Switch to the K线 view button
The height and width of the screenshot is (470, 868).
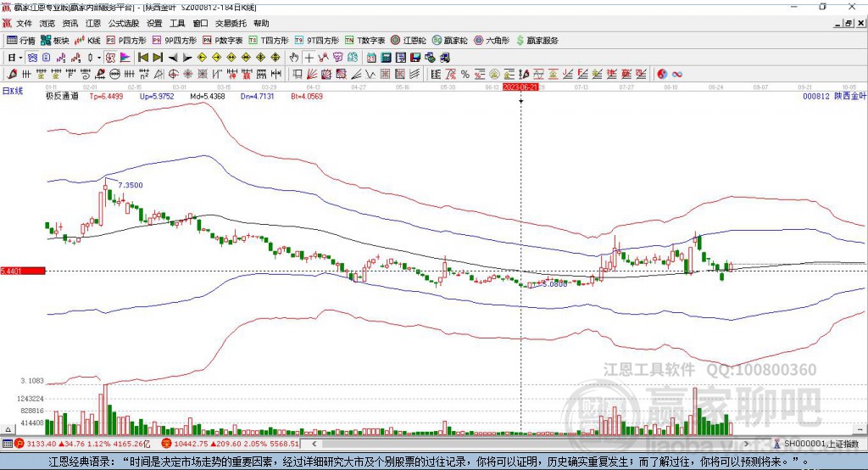(87, 41)
